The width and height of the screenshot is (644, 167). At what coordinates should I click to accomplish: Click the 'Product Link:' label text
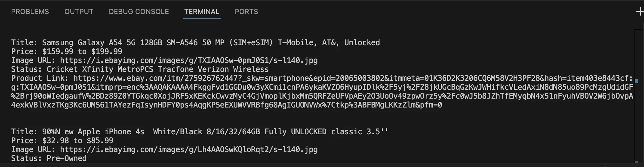[40, 78]
